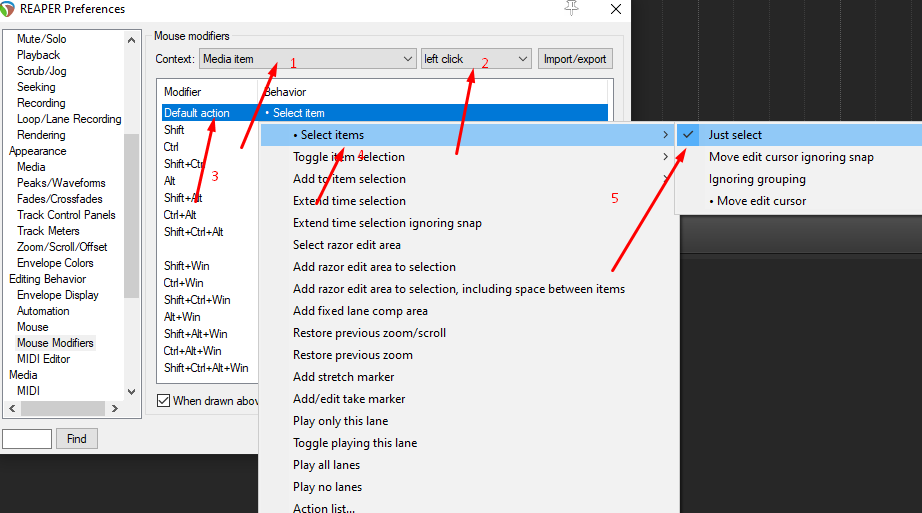Choose Add/edit take marker
922x513 pixels.
pos(468,399)
